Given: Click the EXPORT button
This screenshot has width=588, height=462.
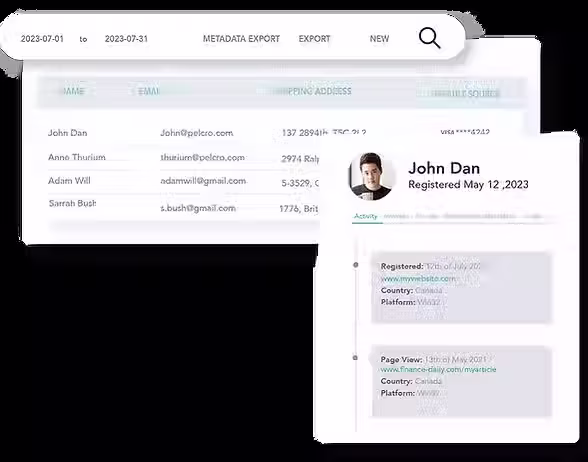Looking at the screenshot, I should 314,39.
